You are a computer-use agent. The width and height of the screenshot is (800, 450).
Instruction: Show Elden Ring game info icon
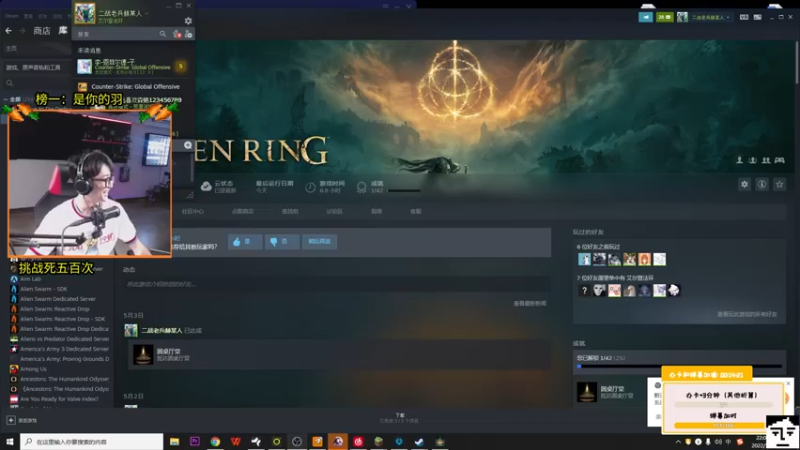tap(762, 184)
